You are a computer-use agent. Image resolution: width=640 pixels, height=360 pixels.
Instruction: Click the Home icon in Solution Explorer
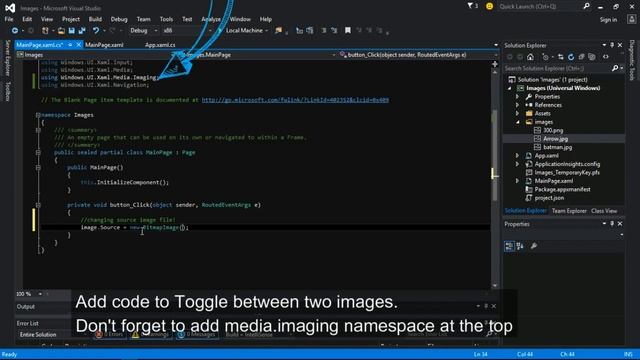click(530, 57)
